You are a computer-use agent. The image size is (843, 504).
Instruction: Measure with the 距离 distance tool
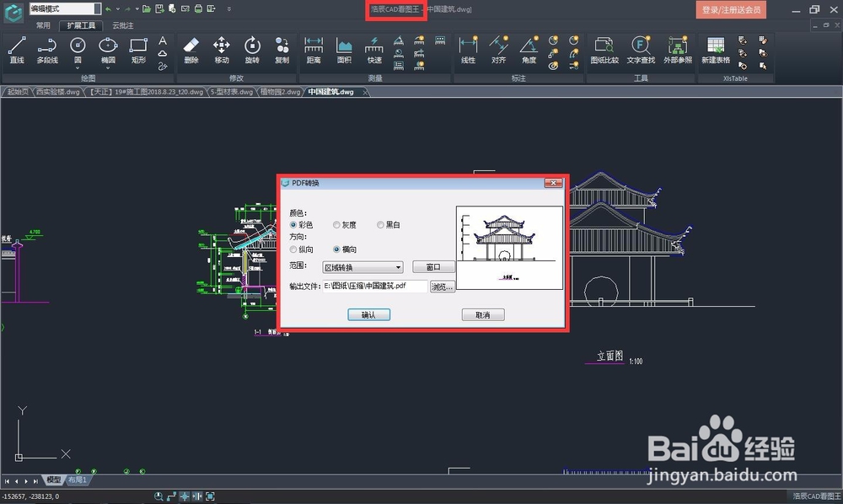314,51
